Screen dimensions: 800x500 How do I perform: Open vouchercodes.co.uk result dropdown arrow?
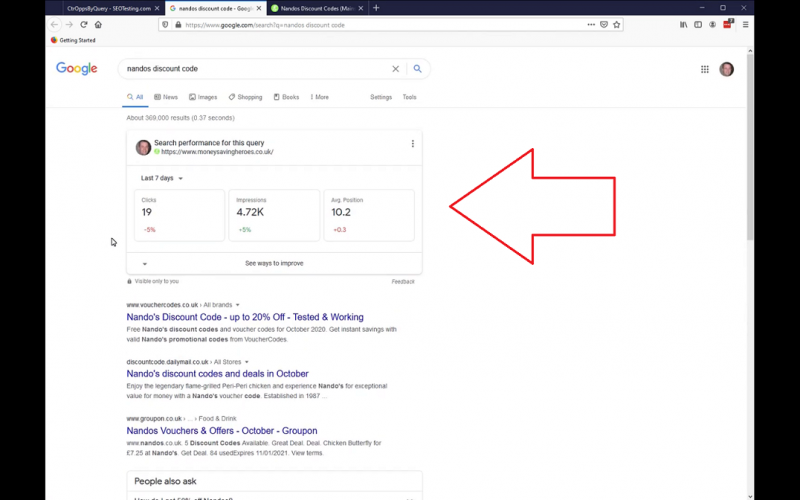(237, 305)
